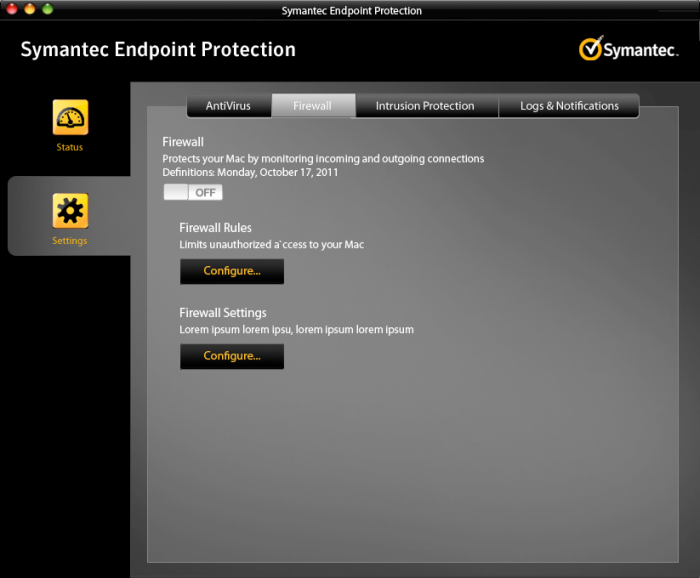Go to Logs & Notifications tab

point(569,106)
